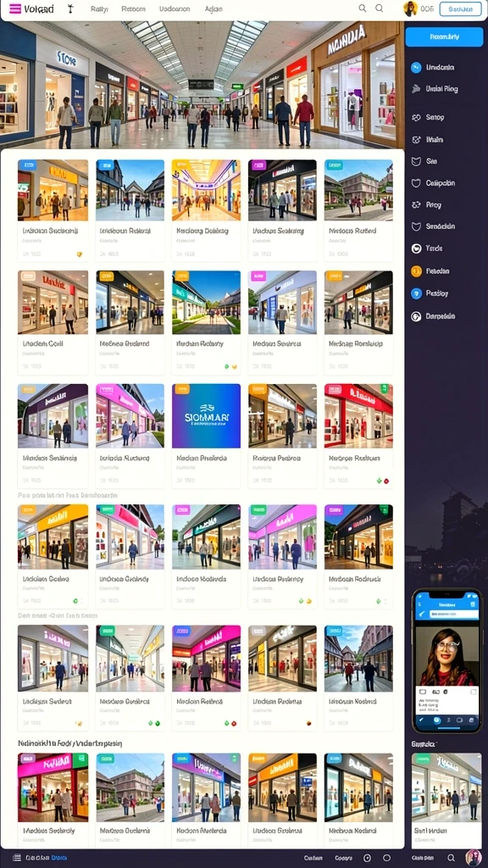Click the search magnifier in the bottom bar
The height and width of the screenshot is (868, 488).
pyautogui.click(x=452, y=858)
